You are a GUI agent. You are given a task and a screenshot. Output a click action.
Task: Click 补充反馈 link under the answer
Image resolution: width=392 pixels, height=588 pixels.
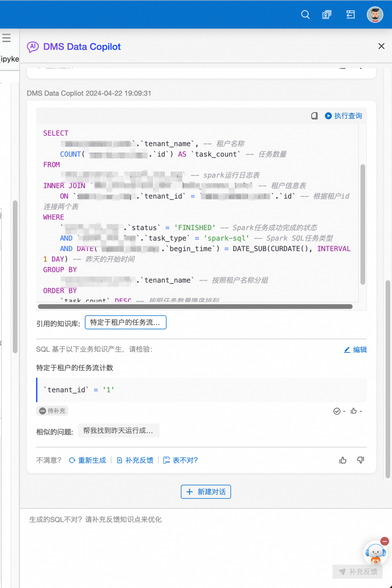click(x=135, y=460)
